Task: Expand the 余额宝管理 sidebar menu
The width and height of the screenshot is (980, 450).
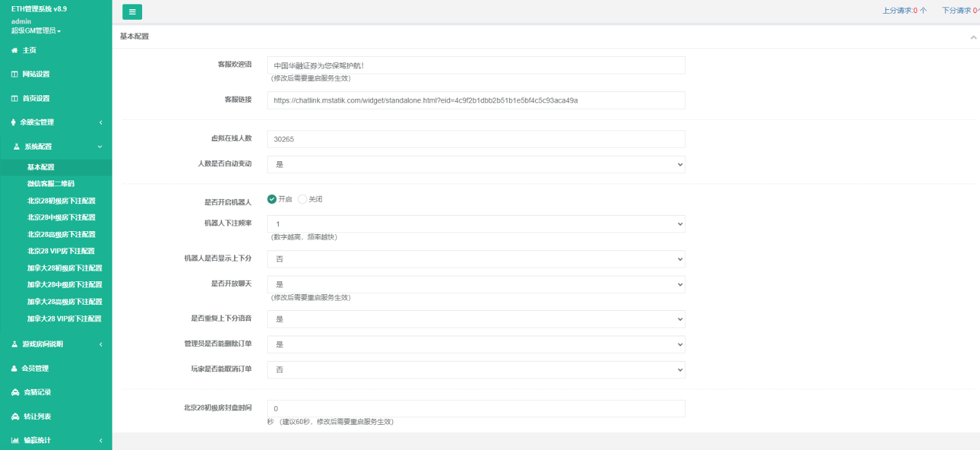Action: click(56, 122)
